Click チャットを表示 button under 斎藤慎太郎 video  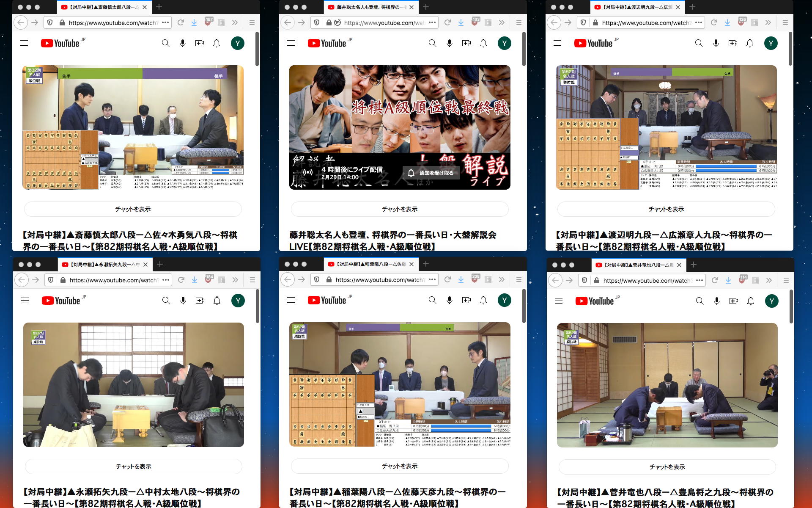click(x=133, y=209)
